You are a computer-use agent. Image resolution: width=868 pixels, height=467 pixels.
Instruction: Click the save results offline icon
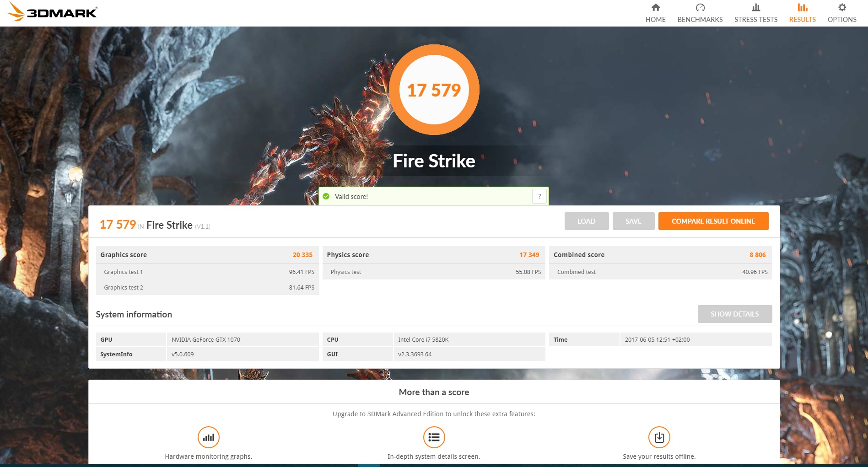(659, 437)
